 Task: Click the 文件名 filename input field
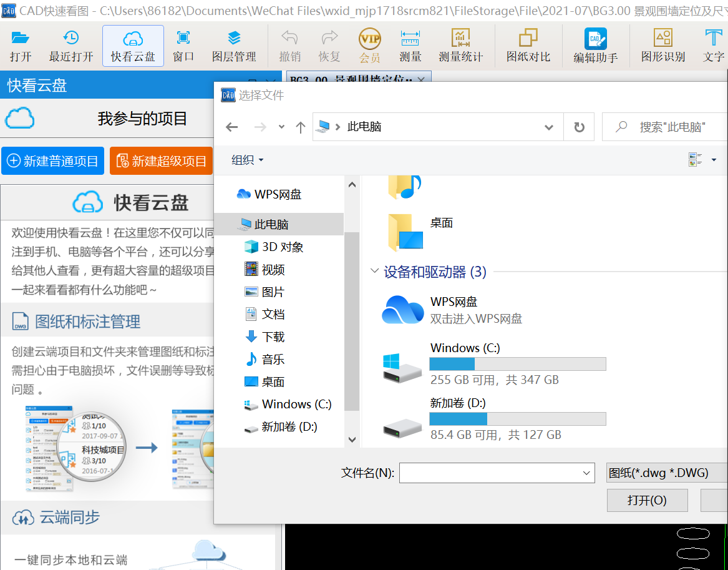pyautogui.click(x=490, y=473)
